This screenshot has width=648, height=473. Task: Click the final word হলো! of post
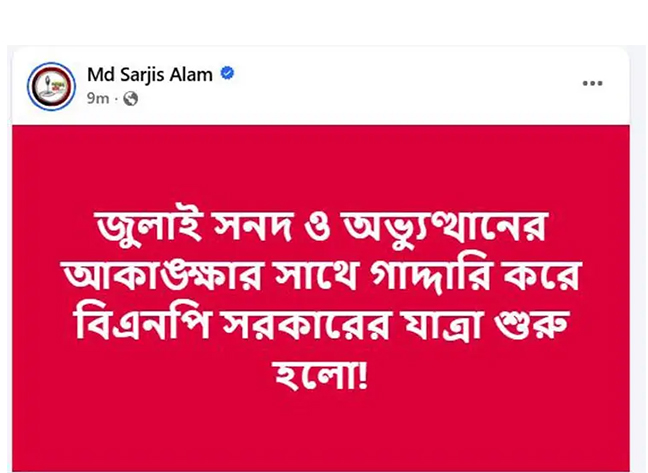(322, 374)
